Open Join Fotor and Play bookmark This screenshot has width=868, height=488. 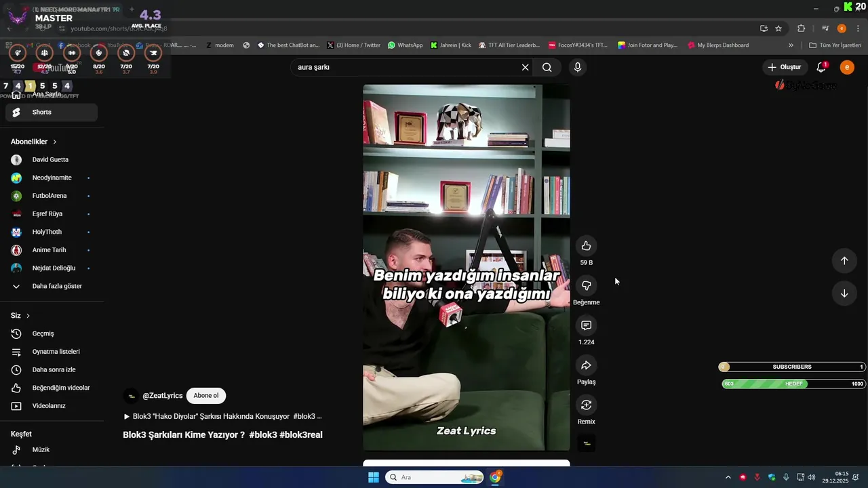[648, 45]
